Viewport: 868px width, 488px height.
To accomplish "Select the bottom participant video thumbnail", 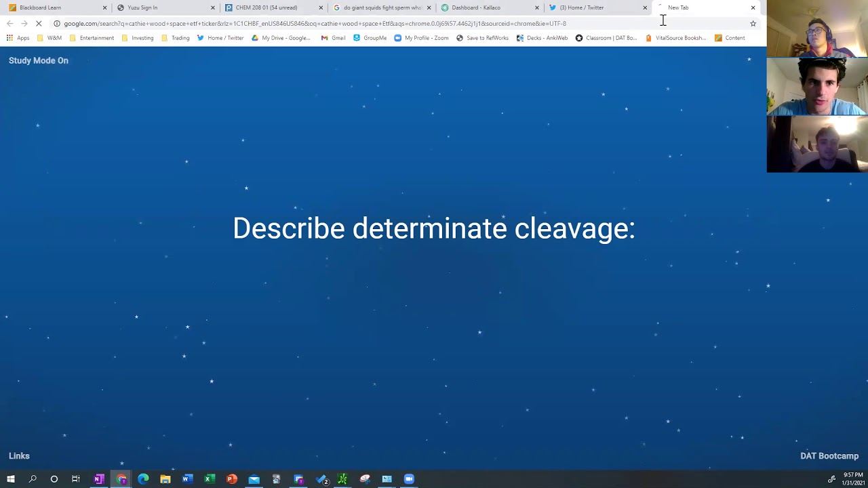I will (817, 144).
